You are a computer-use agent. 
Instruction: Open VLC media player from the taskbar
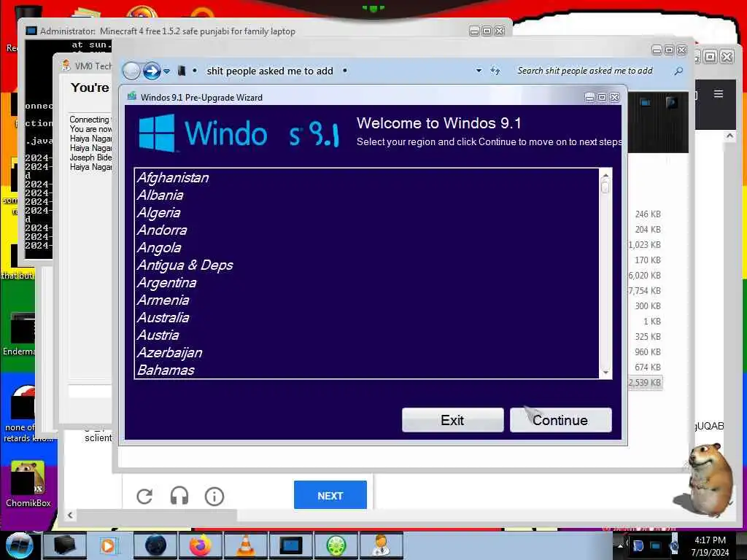pos(245,545)
